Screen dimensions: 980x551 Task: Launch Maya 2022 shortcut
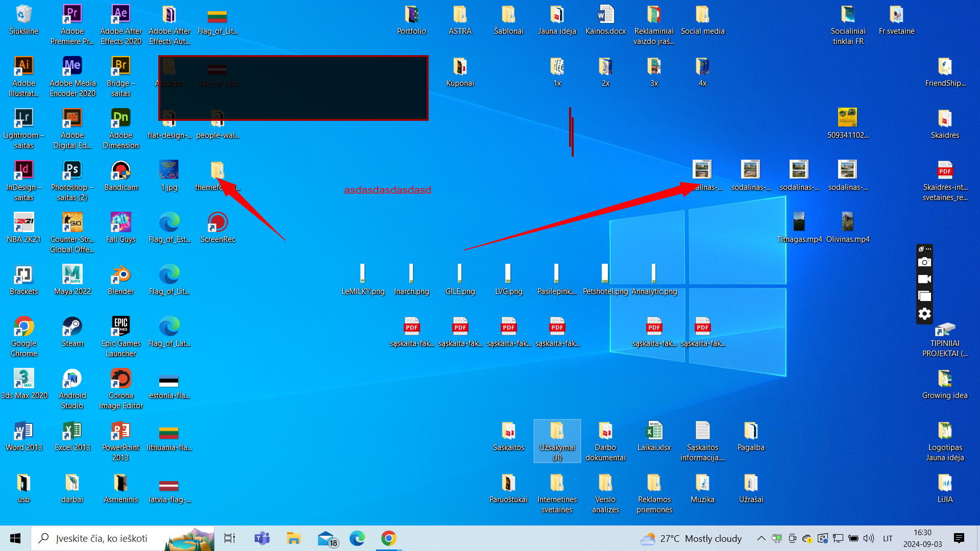pos(72,275)
